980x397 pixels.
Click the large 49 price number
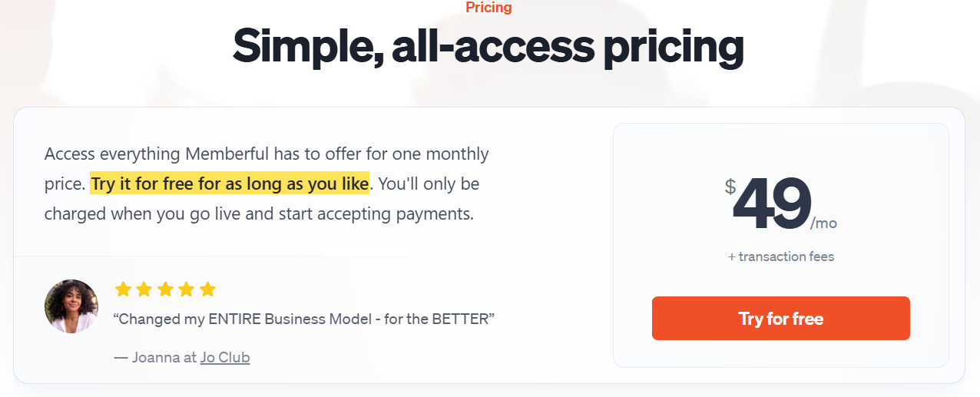click(772, 203)
